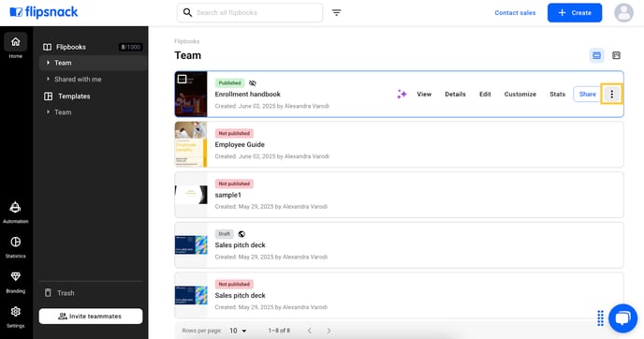Image resolution: width=644 pixels, height=339 pixels.
Task: Click the Contact sales link
Action: (x=515, y=13)
